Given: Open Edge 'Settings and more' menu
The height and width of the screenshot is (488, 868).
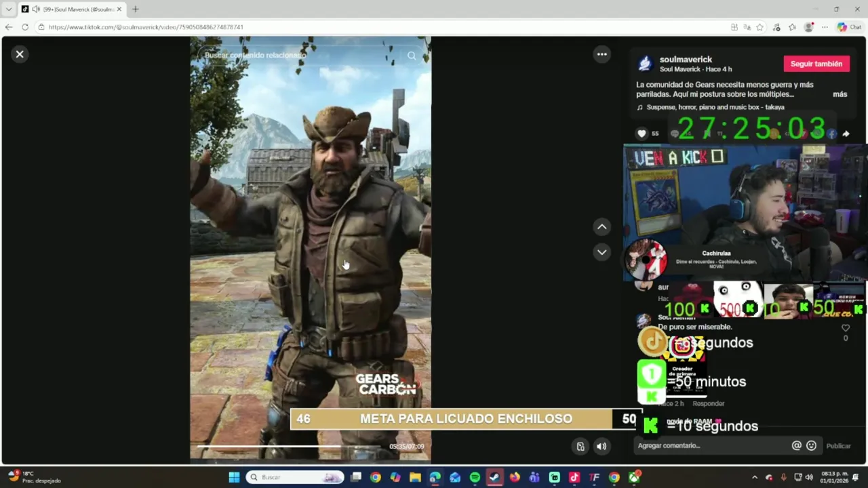Looking at the screenshot, I should [825, 27].
